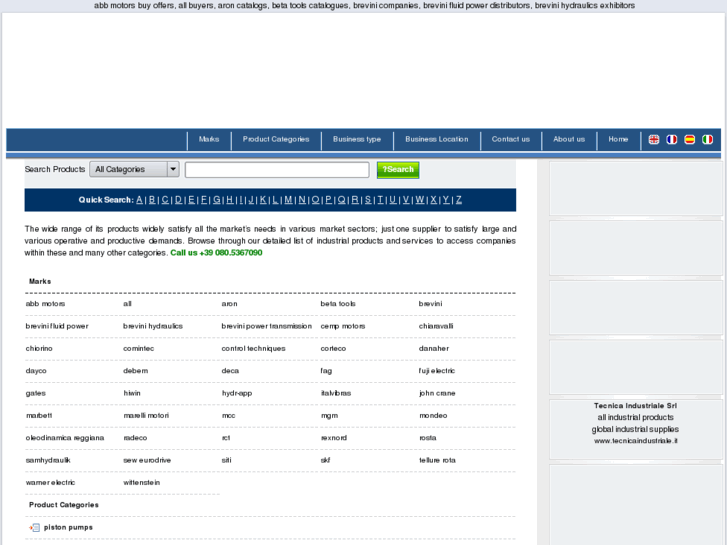The width and height of the screenshot is (727, 545).
Task: Open the chiorino mark link
Action: pos(39,348)
